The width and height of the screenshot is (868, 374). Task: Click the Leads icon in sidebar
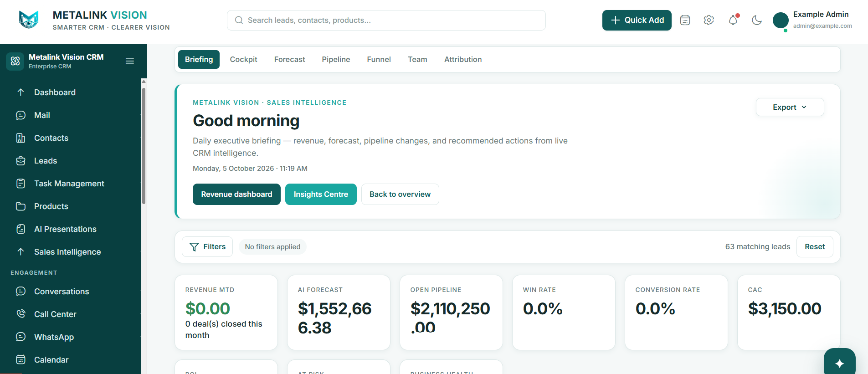(x=21, y=160)
